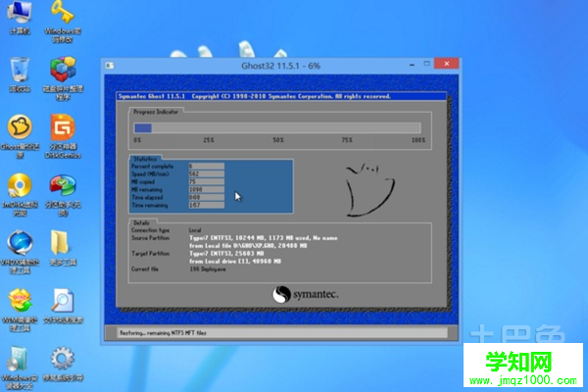Open the Recycle Bin desktop icon

[20, 74]
